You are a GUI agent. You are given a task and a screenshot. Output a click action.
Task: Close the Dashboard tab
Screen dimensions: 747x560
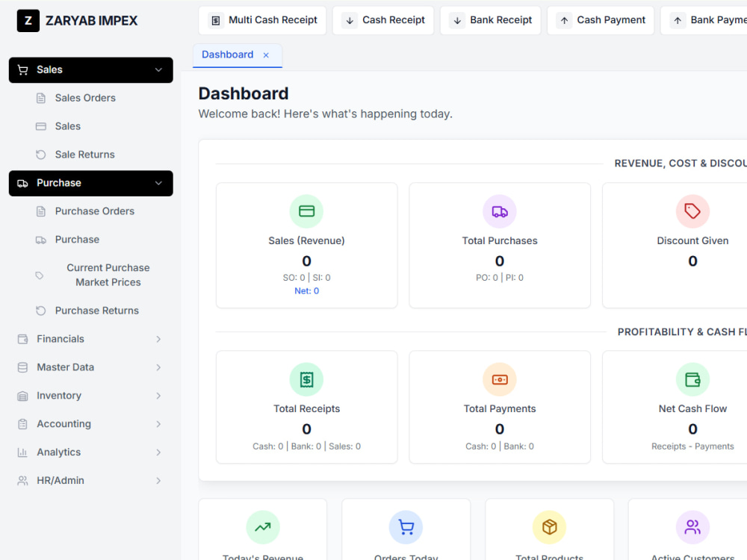pos(266,55)
